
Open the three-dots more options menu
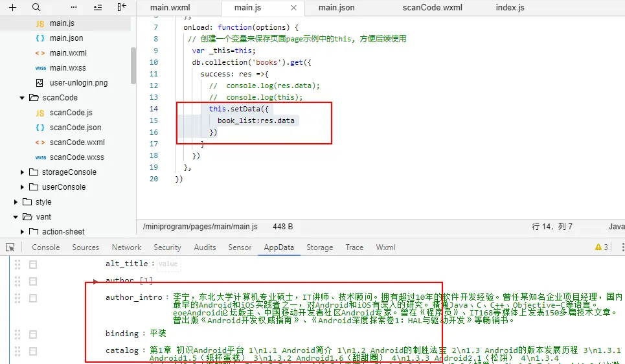coord(74,7)
